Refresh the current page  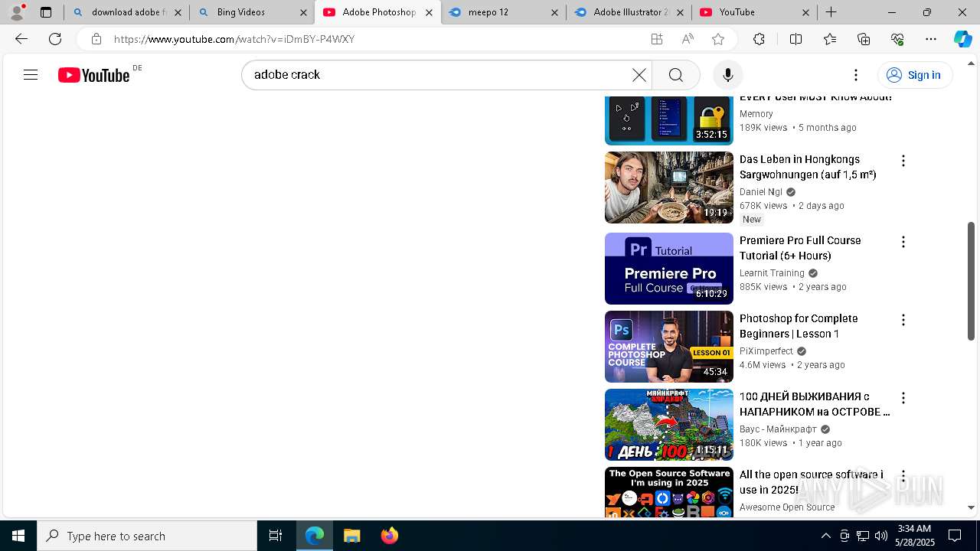point(55,39)
